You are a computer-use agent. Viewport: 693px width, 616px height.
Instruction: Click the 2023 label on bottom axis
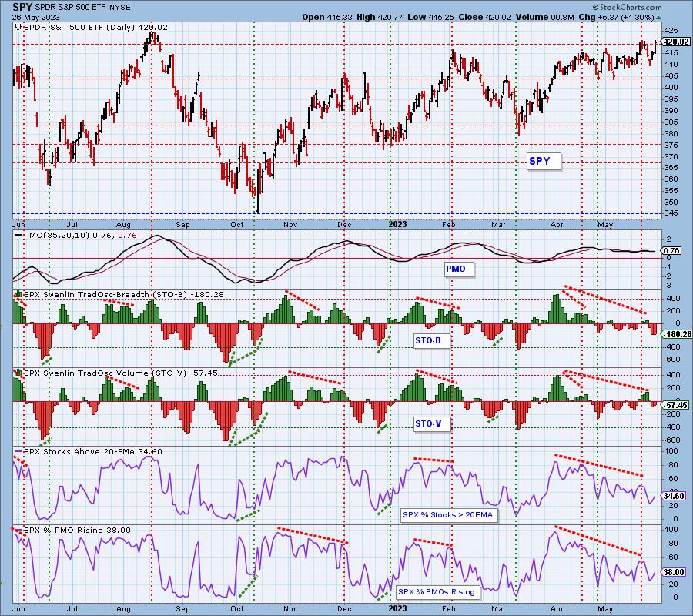tap(397, 609)
